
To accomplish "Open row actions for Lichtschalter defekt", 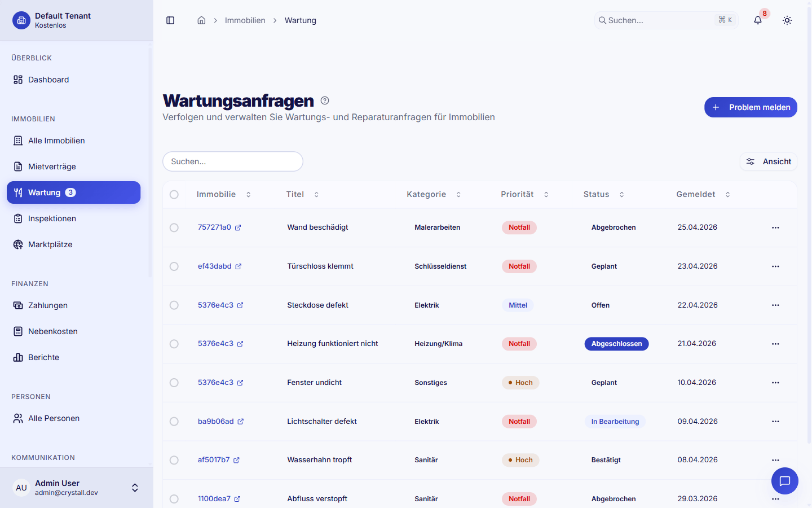I will tap(775, 422).
